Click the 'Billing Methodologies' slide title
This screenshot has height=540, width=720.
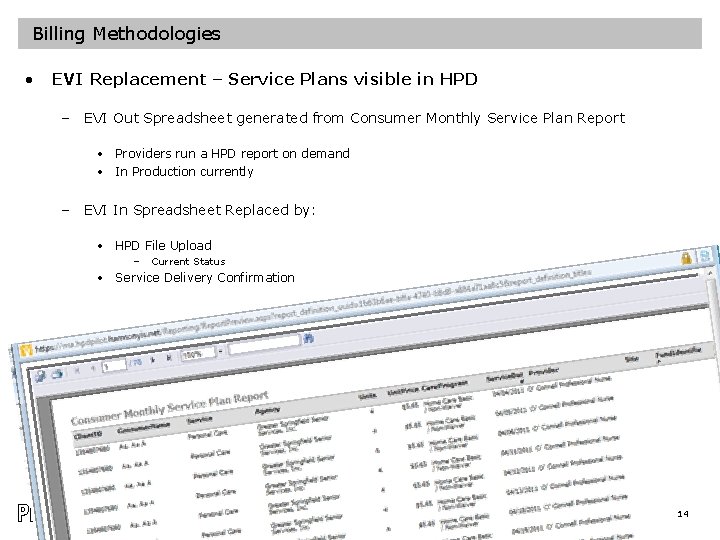126,34
